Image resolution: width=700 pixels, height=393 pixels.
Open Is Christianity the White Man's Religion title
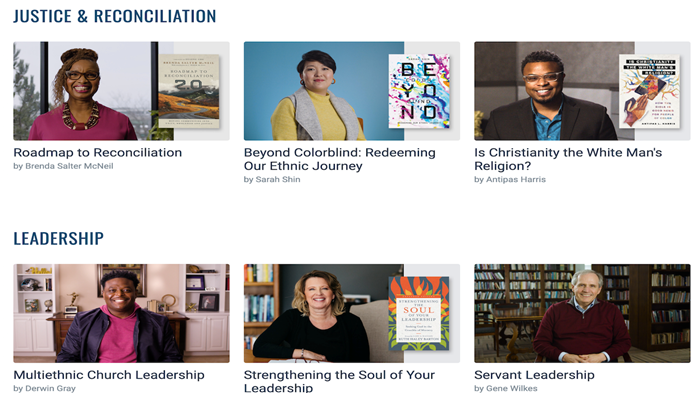point(568,159)
